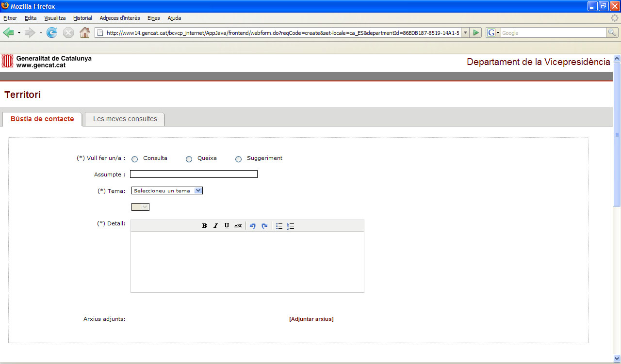Undo the last edit in the Detall editor
This screenshot has height=364, width=621.
click(x=252, y=226)
